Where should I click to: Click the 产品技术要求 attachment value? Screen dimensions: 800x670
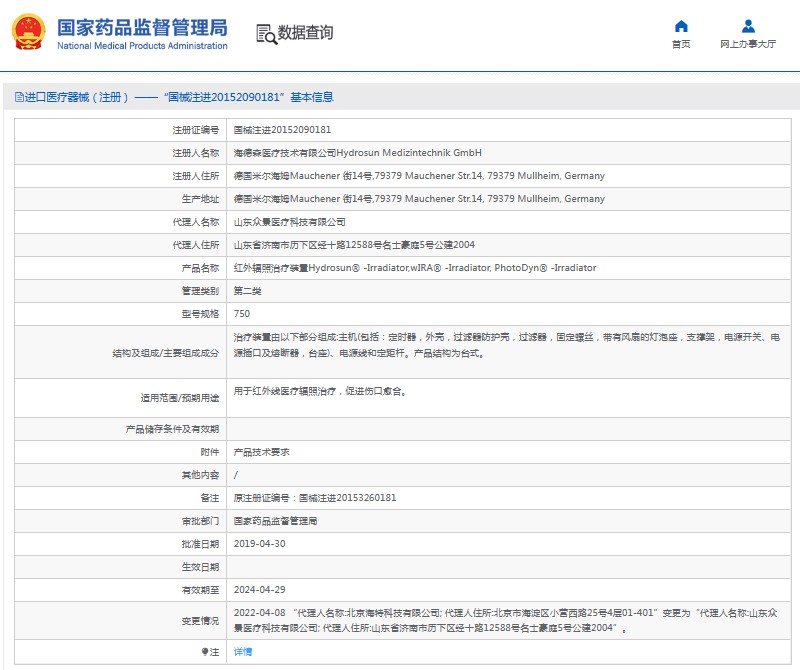point(261,452)
